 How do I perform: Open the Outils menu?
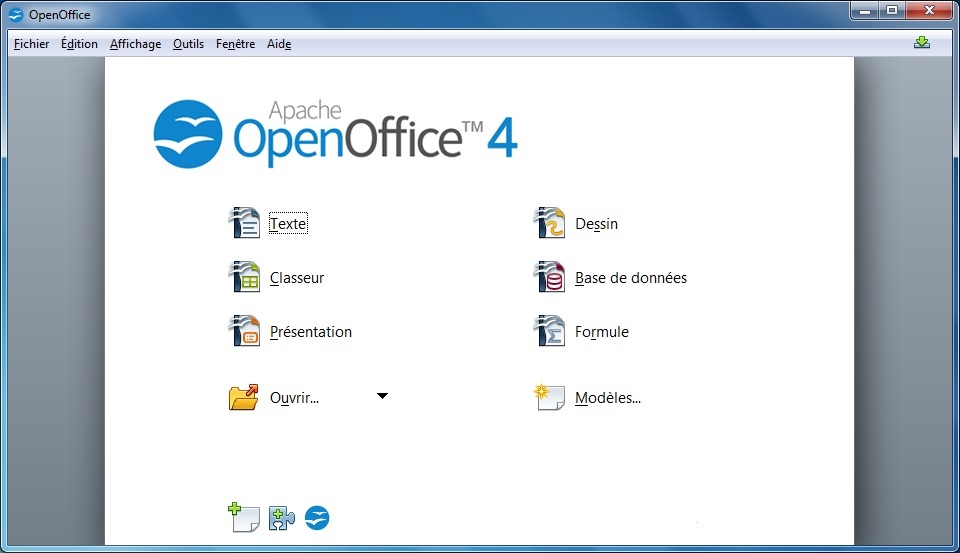(188, 44)
